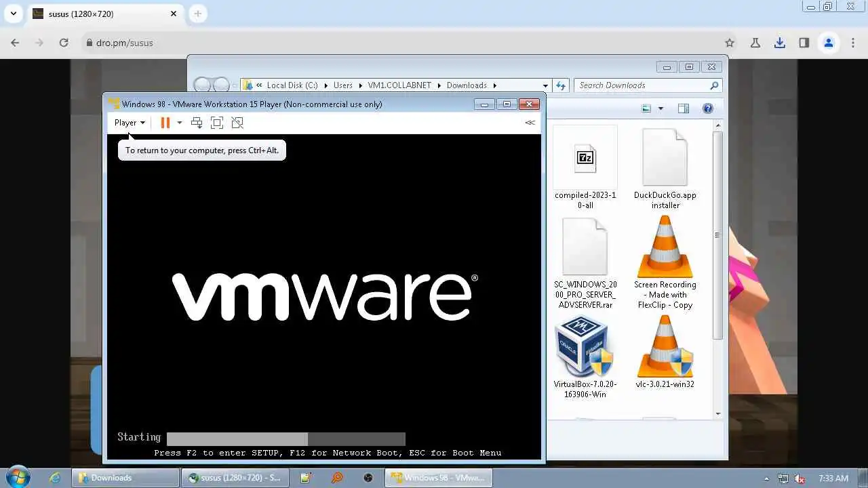868x488 pixels.
Task: Toggle the browser side panel
Action: point(804,43)
